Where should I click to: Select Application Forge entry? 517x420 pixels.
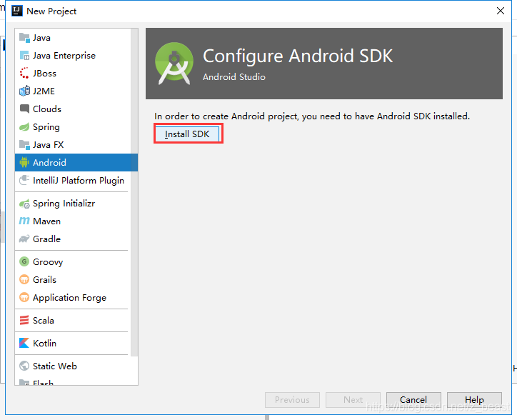pos(73,297)
